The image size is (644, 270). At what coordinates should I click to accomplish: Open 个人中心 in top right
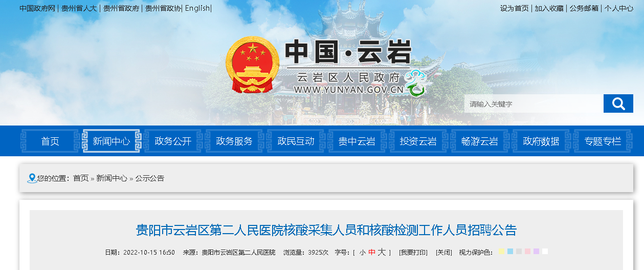point(619,8)
